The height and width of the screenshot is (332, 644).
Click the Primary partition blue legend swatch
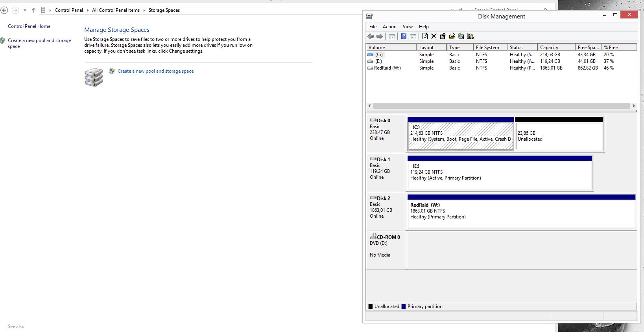[x=404, y=306]
